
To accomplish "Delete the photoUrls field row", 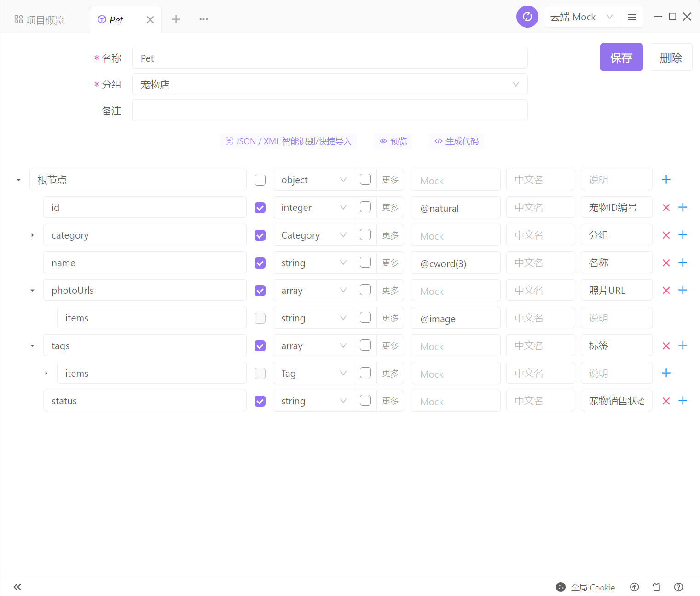I will click(x=666, y=291).
